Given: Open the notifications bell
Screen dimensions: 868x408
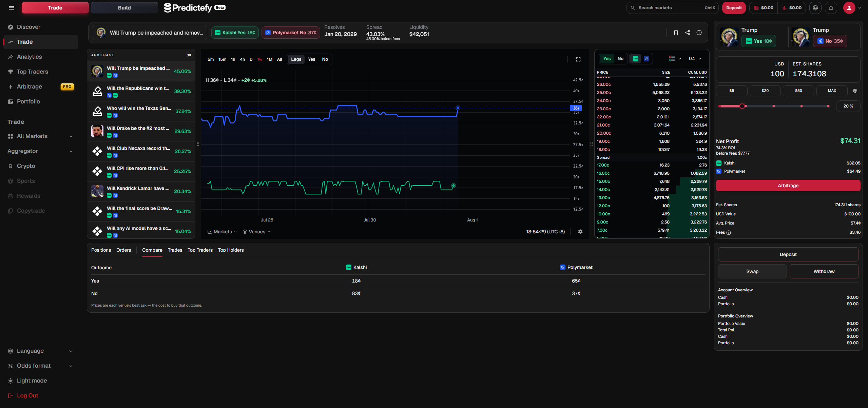Looking at the screenshot, I should [831, 8].
